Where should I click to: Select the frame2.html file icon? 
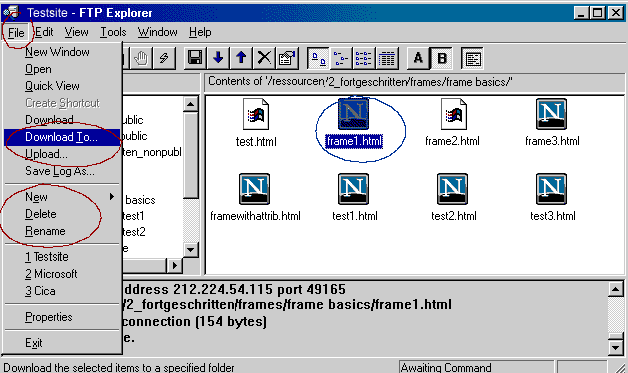[x=454, y=115]
